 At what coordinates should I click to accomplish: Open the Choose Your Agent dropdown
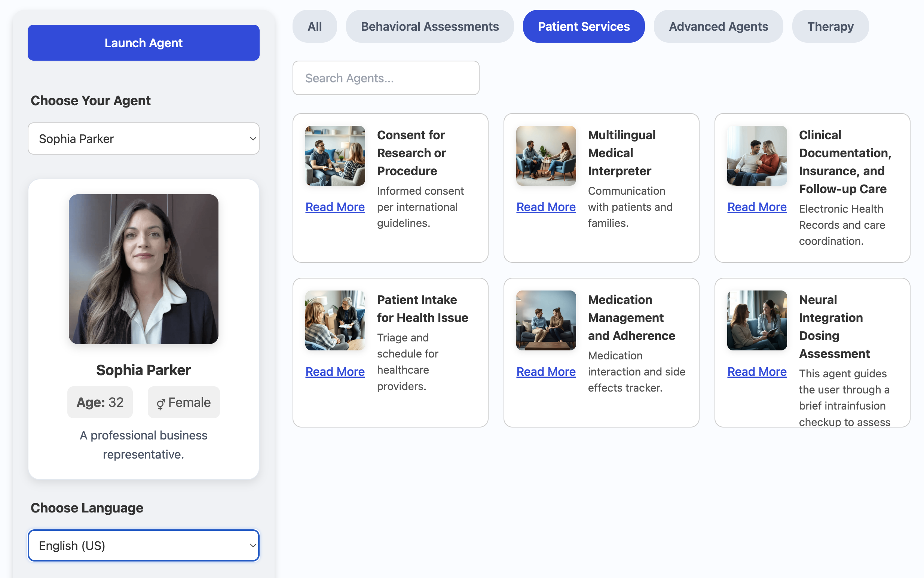(x=143, y=139)
